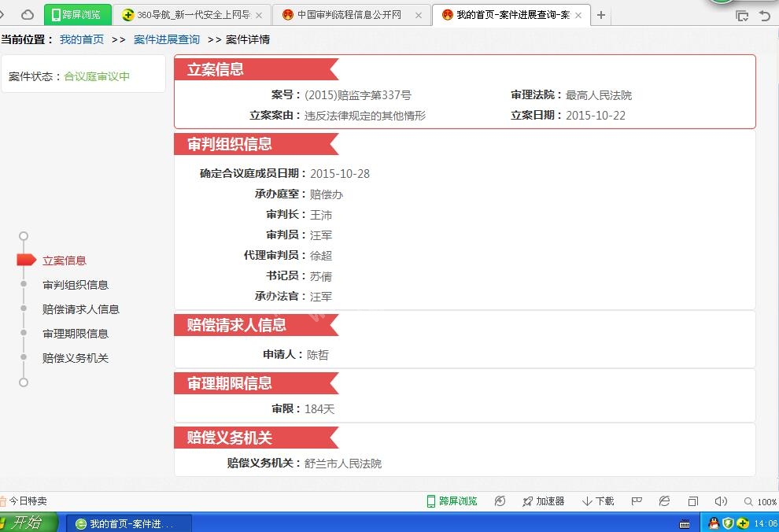The width and height of the screenshot is (779, 532).
Task: Open the 下载 downloads manager
Action: [598, 501]
